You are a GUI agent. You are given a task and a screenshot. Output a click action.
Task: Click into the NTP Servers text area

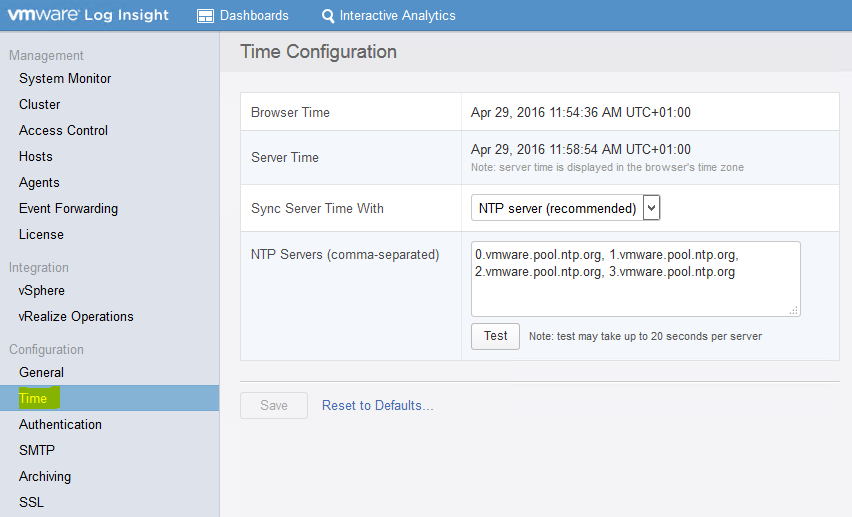pyautogui.click(x=635, y=279)
